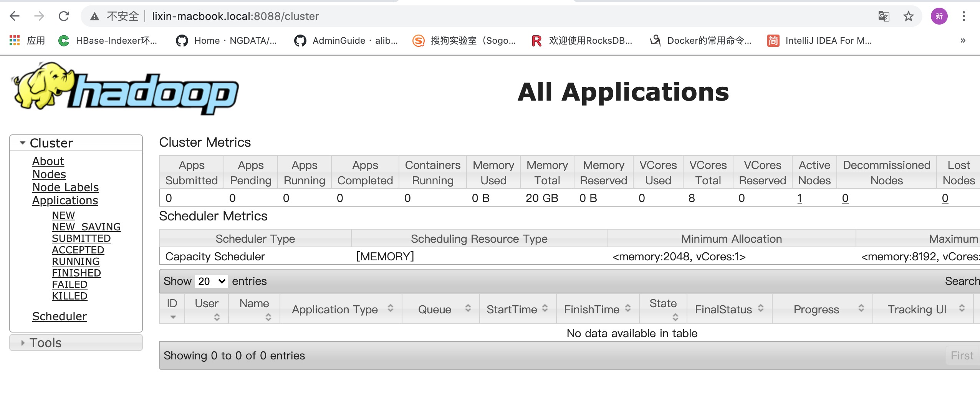
Task: Open the AdminGuide alib GitHub bookmark
Action: tap(346, 40)
